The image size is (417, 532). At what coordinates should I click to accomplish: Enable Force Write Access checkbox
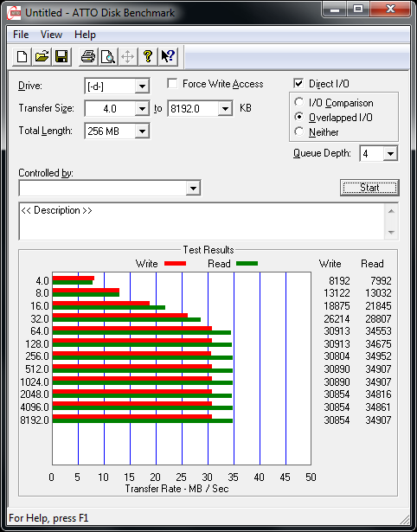click(x=172, y=84)
